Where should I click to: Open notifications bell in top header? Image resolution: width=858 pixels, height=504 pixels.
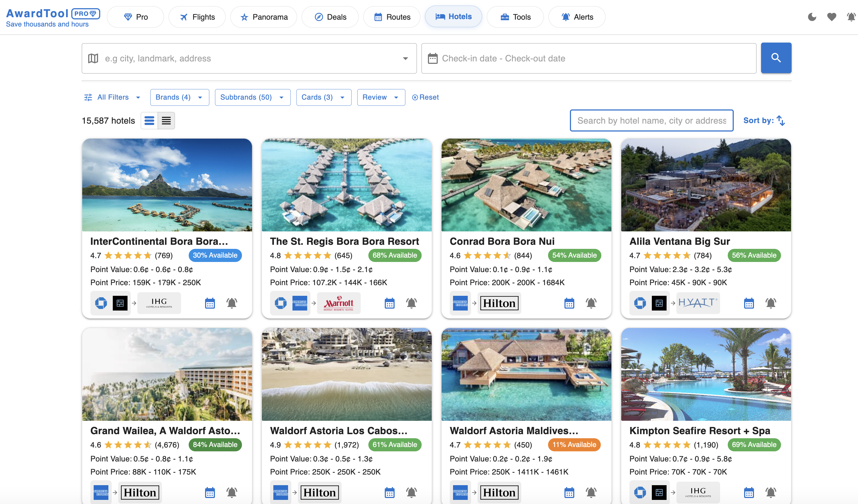point(851,17)
